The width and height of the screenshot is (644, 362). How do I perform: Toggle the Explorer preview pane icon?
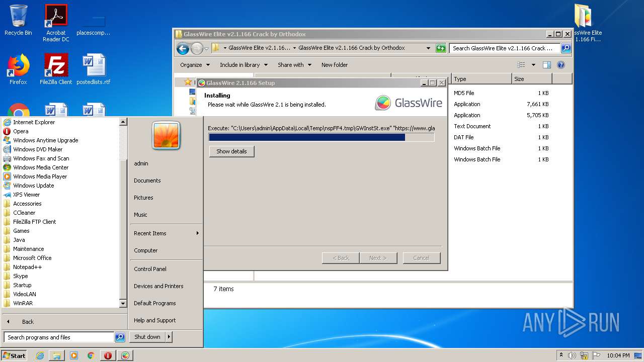[547, 65]
